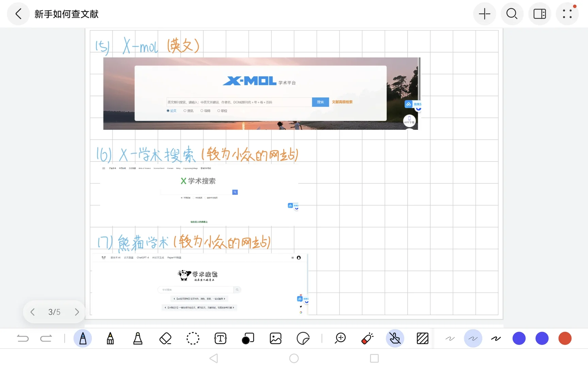Select the red ink color swatch
Viewport: 588px width, 368px height.
pyautogui.click(x=565, y=338)
